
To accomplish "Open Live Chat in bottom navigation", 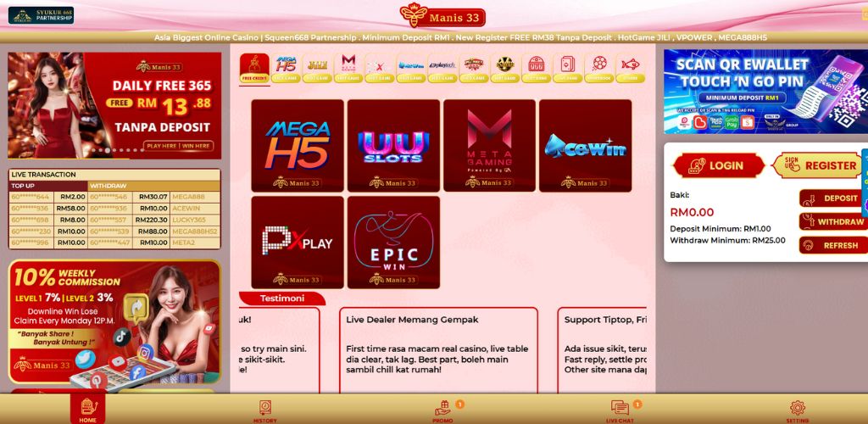I will tap(620, 411).
